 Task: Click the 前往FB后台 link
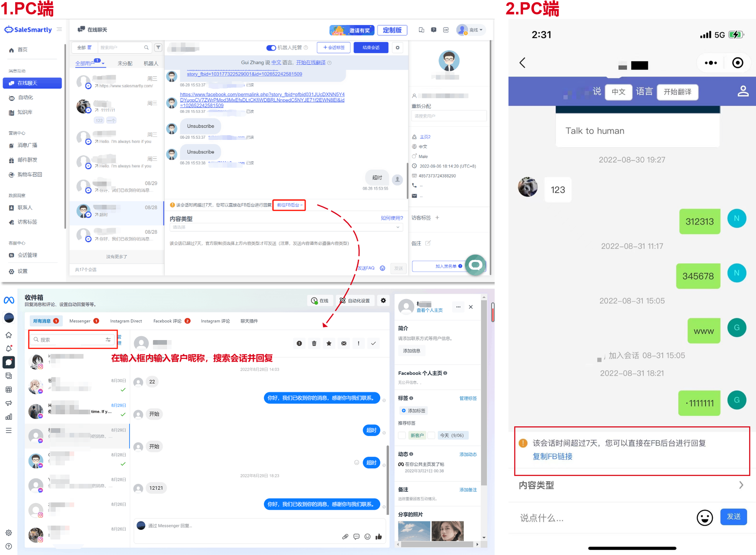click(289, 205)
